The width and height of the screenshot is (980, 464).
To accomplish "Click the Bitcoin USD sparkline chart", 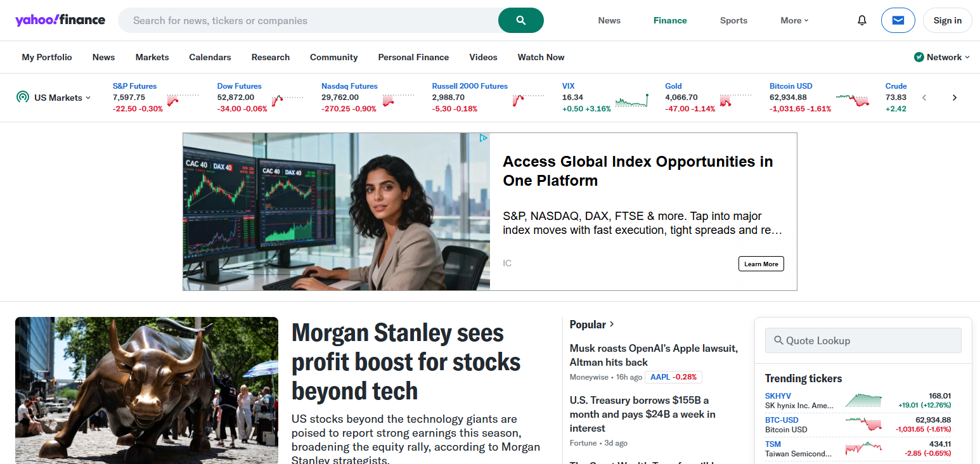I will tap(853, 100).
